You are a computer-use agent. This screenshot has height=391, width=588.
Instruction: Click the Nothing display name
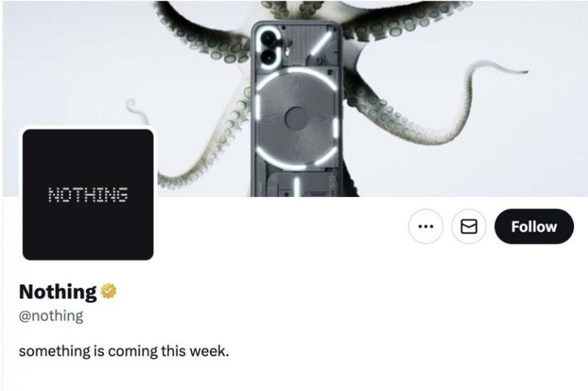click(x=57, y=292)
